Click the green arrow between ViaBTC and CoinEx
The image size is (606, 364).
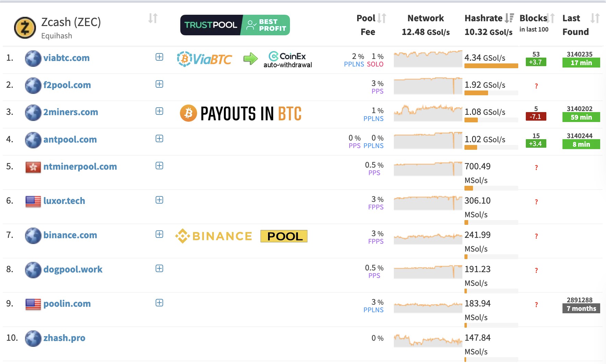pos(250,59)
